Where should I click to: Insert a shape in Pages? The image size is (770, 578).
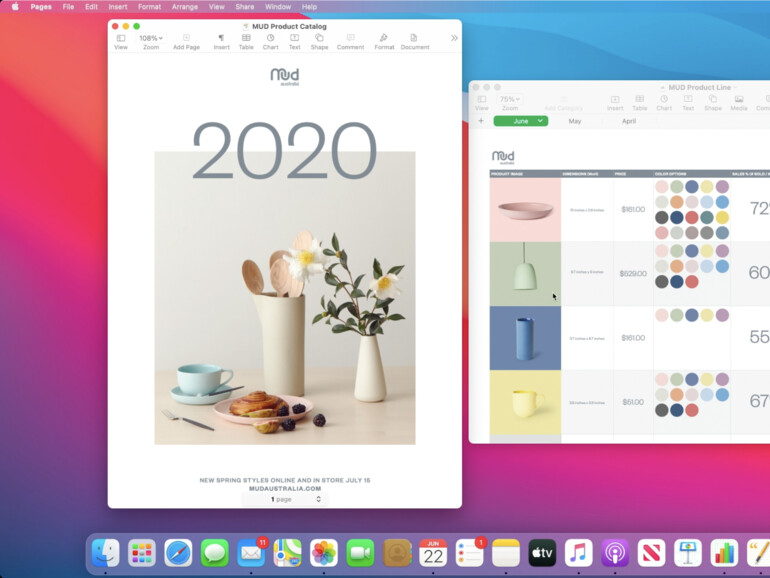[319, 42]
